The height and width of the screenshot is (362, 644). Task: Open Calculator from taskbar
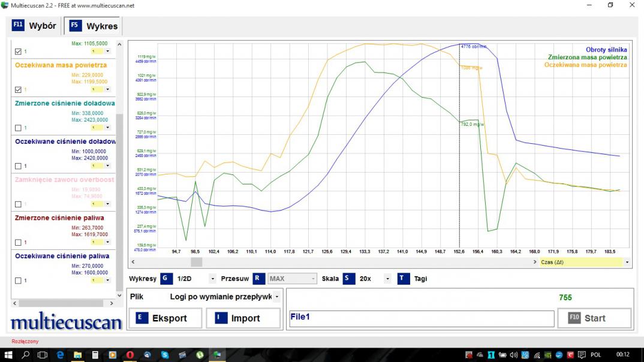click(x=95, y=355)
